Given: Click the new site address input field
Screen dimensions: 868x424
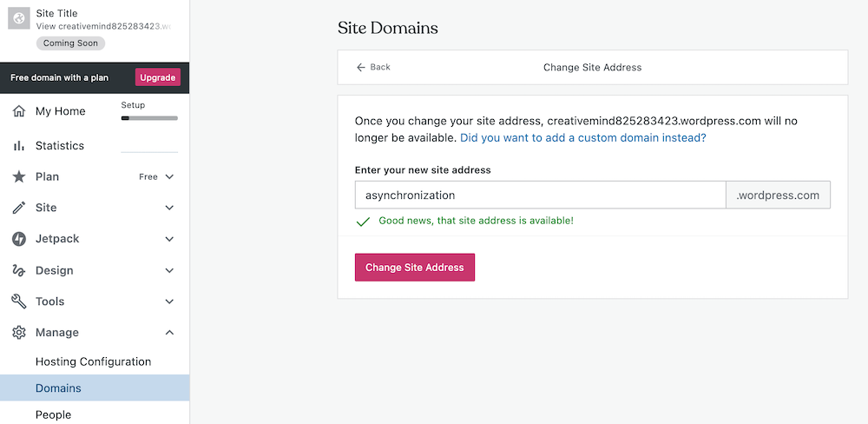Looking at the screenshot, I should pyautogui.click(x=540, y=195).
